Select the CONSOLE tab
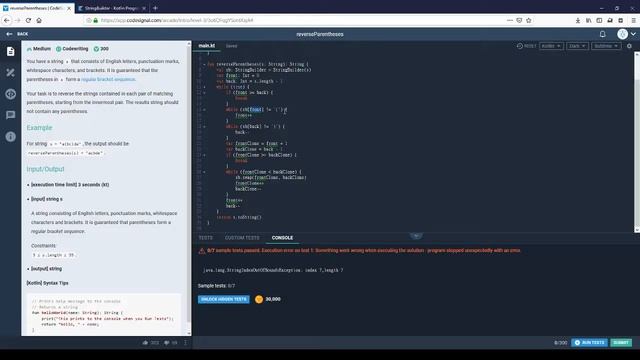640x360 pixels. 282,238
